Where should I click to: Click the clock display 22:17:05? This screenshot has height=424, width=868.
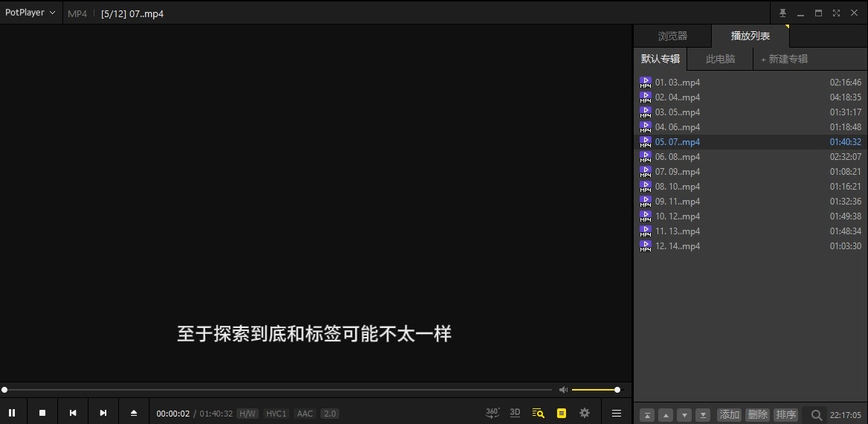pyautogui.click(x=845, y=415)
